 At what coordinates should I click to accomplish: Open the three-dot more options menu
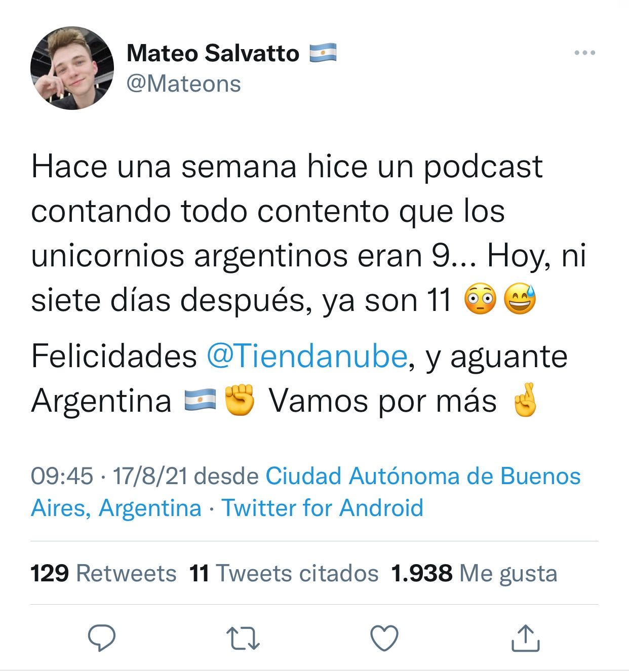point(585,53)
